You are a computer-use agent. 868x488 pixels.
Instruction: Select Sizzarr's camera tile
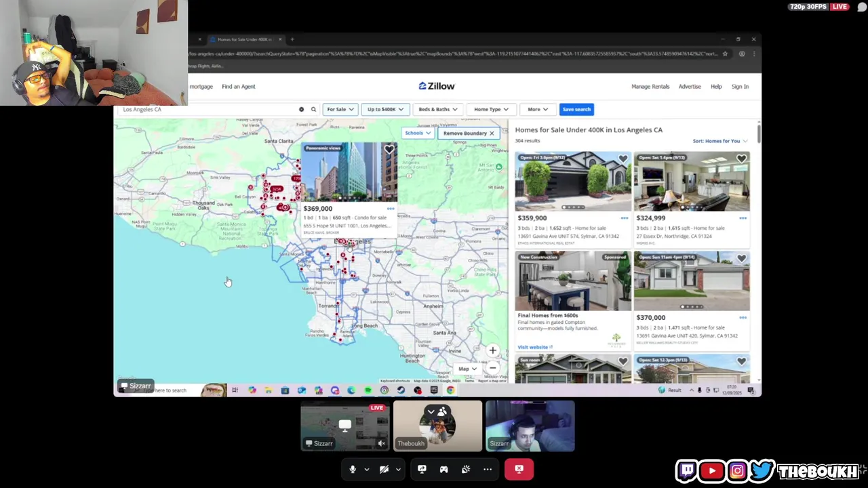(x=530, y=426)
